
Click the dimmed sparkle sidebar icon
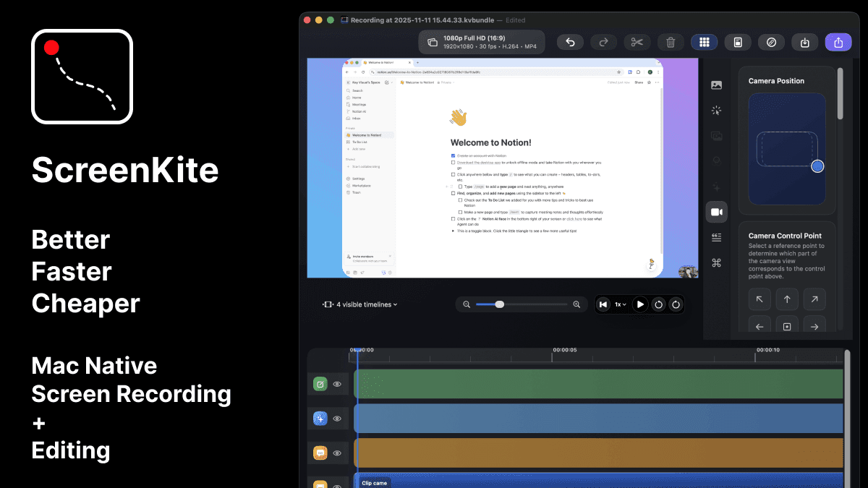coord(716,186)
